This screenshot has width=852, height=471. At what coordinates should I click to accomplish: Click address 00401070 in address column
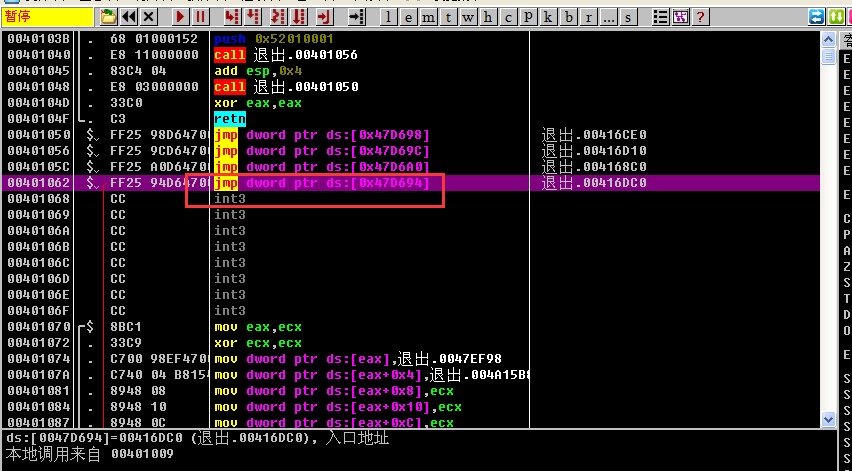click(39, 327)
